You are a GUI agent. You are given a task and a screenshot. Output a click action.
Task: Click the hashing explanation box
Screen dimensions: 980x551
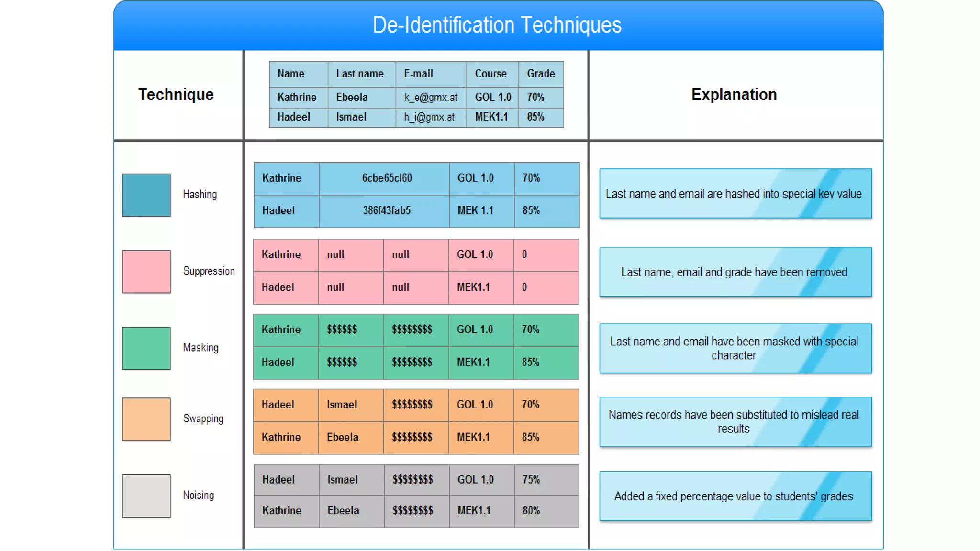735,194
